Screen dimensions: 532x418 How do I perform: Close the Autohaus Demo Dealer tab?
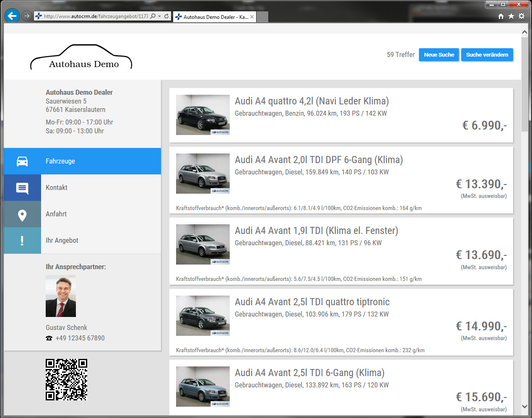252,17
